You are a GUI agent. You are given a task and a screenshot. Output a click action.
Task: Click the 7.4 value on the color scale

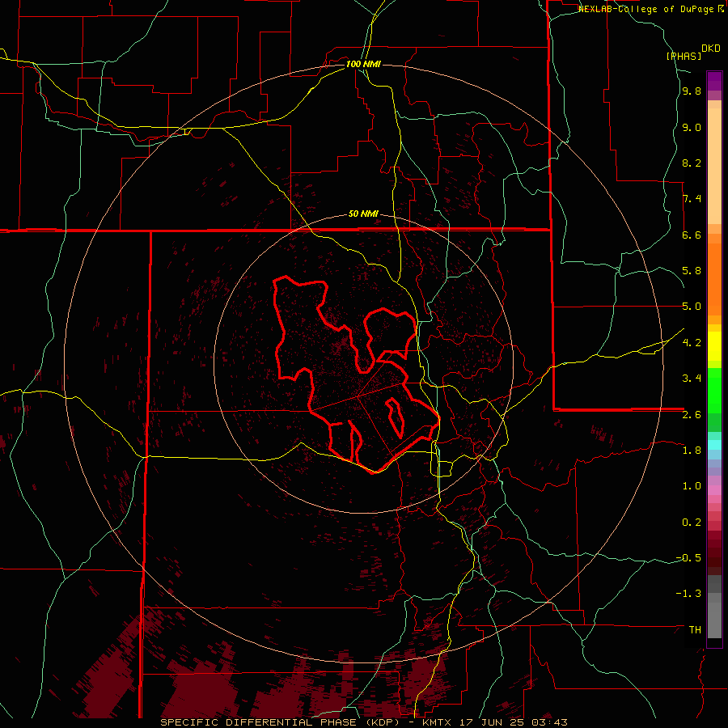(692, 199)
